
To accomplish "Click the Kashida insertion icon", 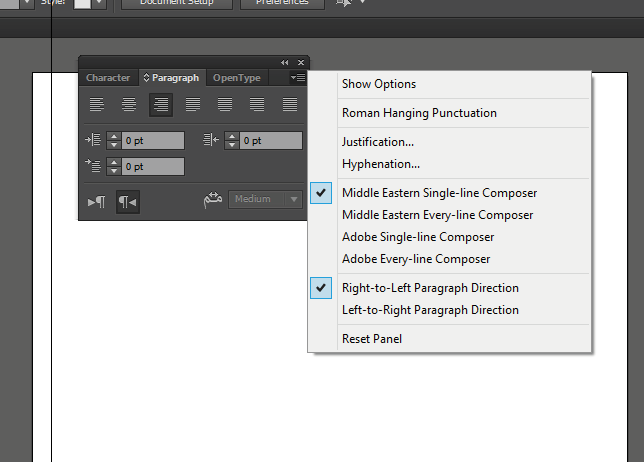I will pos(213,200).
